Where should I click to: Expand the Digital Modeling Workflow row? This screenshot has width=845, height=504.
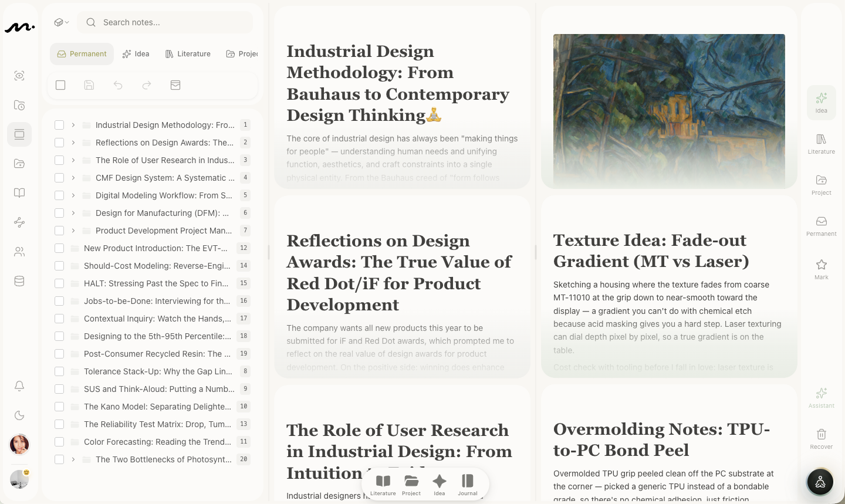[x=73, y=195]
